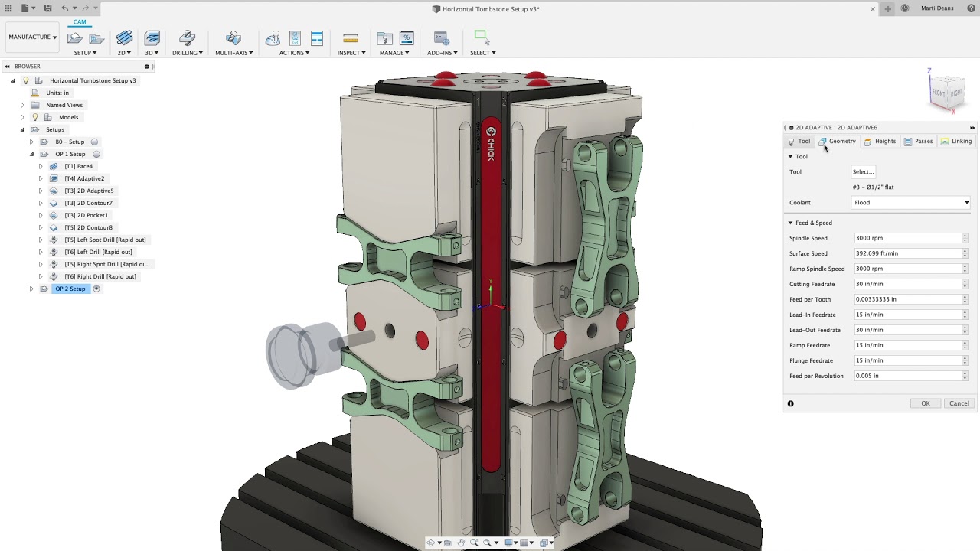This screenshot has width=980, height=551.
Task: Click the 3D Adaptive Clearing toolbar icon
Action: pyautogui.click(x=152, y=38)
